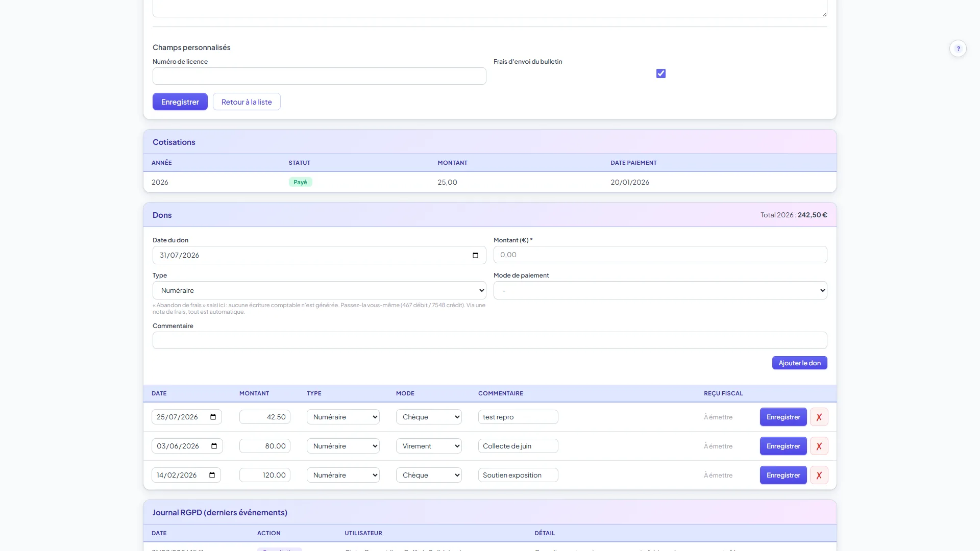Screen dimensions: 980x551
Task: Change payment mode for 'test repro' donation
Action: [429, 417]
